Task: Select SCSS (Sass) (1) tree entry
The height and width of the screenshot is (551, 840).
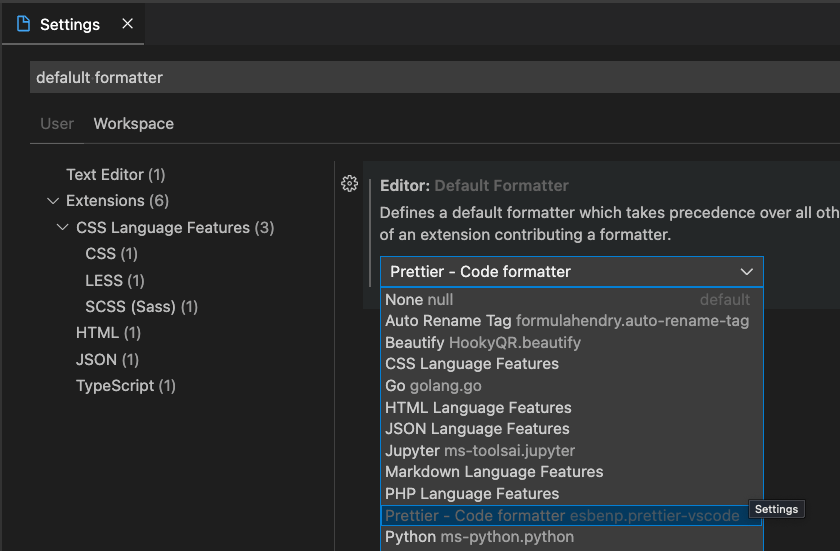Action: [x=141, y=306]
